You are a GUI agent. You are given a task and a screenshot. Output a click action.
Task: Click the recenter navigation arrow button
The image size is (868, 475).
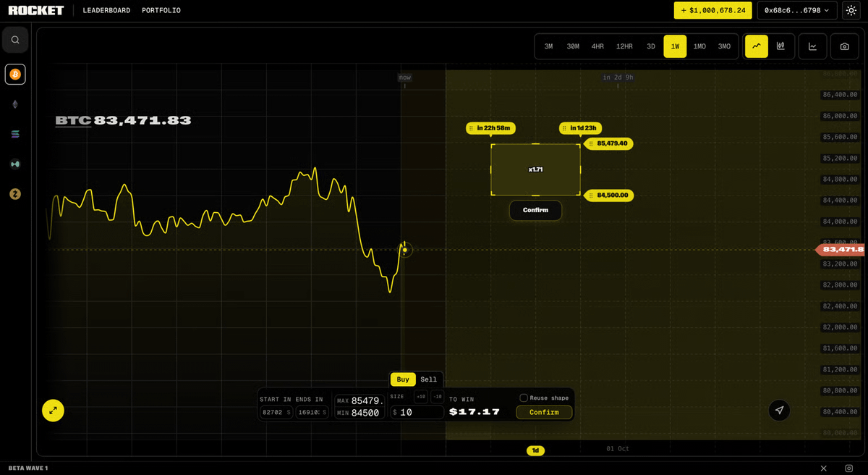[779, 411]
